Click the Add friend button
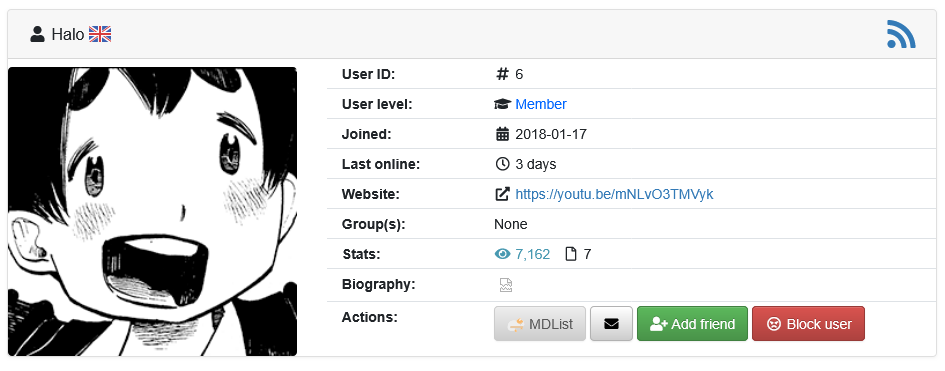This screenshot has height=371, width=945. pos(692,324)
